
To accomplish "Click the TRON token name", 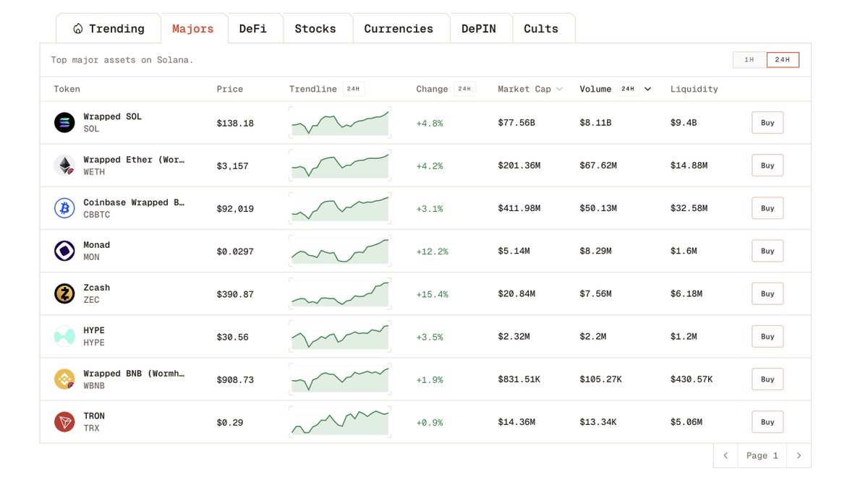I will pyautogui.click(x=94, y=416).
